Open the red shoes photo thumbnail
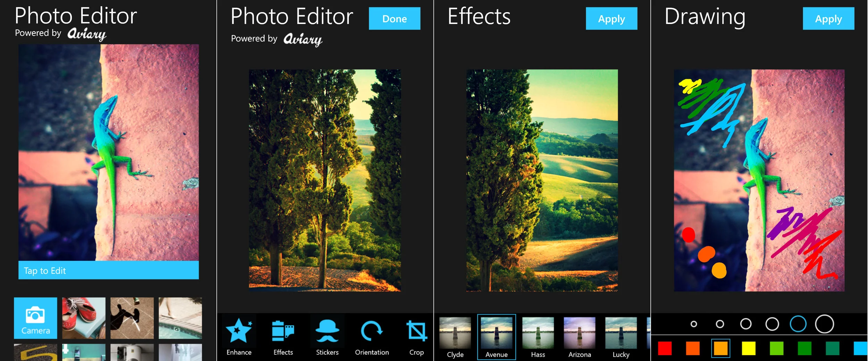868x361 pixels. coord(84,318)
